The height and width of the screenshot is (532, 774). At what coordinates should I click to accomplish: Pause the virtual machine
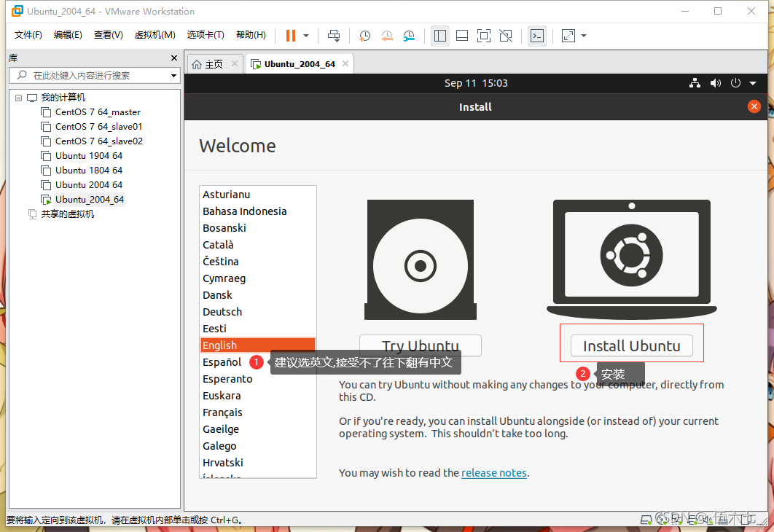pos(291,36)
